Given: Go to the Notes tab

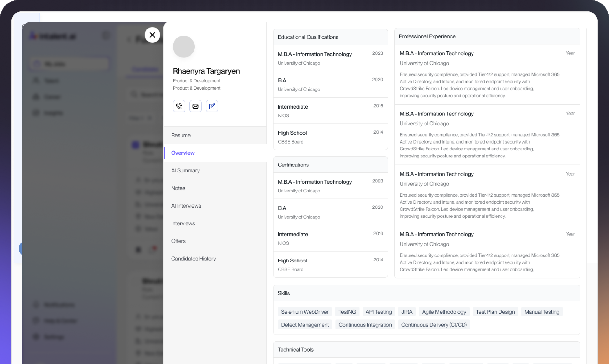Looking at the screenshot, I should [x=178, y=188].
